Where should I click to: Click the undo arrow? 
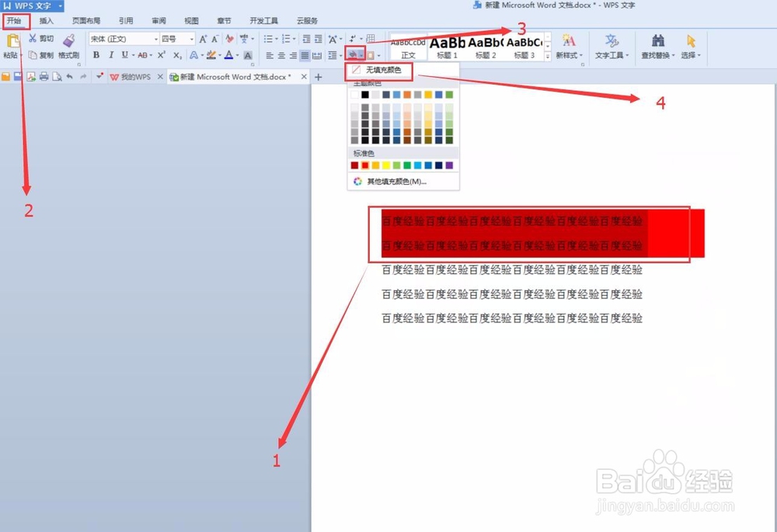pos(70,76)
